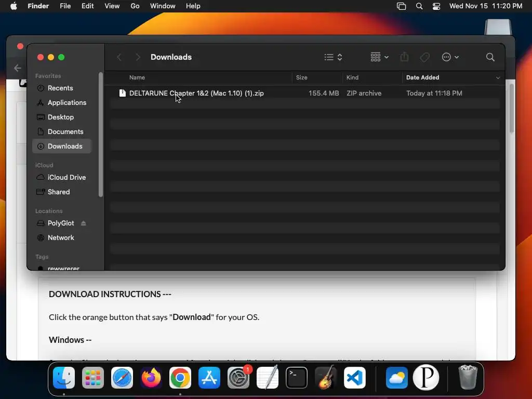
Task: Open the PolyGlot P app from the Dock
Action: [x=426, y=378]
